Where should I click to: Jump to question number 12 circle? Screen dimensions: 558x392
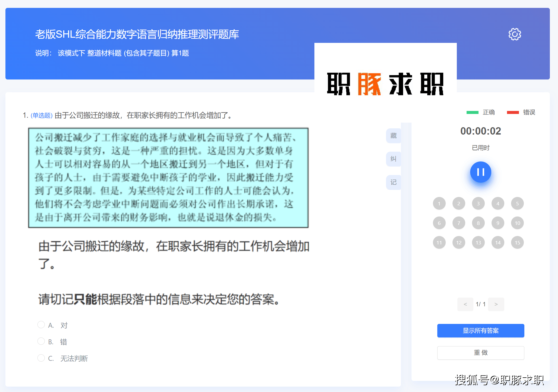coord(459,243)
